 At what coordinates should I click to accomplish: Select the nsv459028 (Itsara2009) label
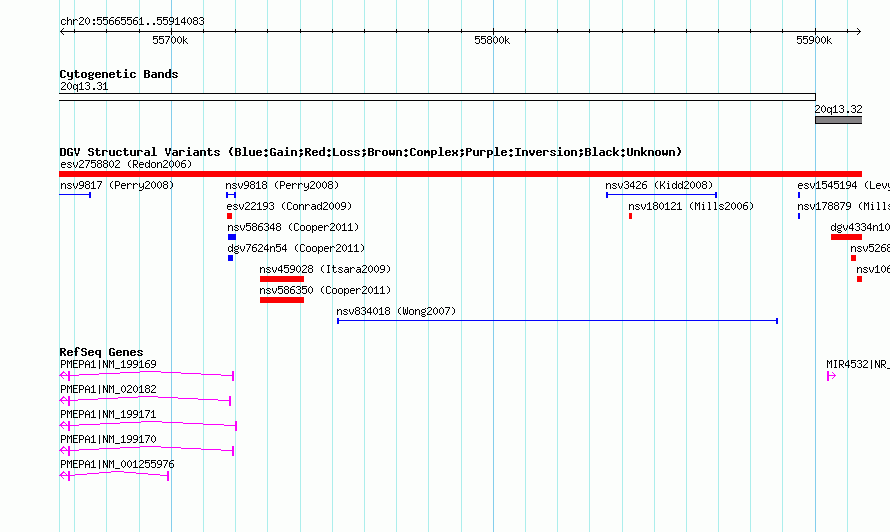pos(325,269)
